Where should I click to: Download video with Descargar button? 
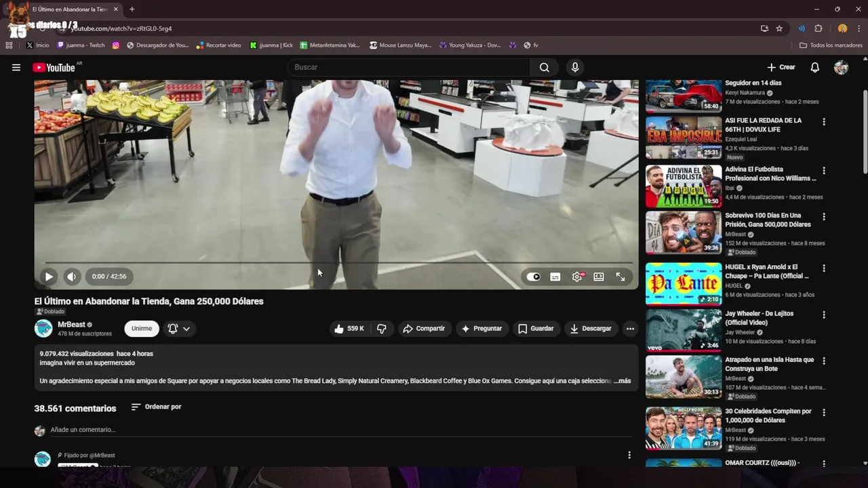tap(591, 329)
